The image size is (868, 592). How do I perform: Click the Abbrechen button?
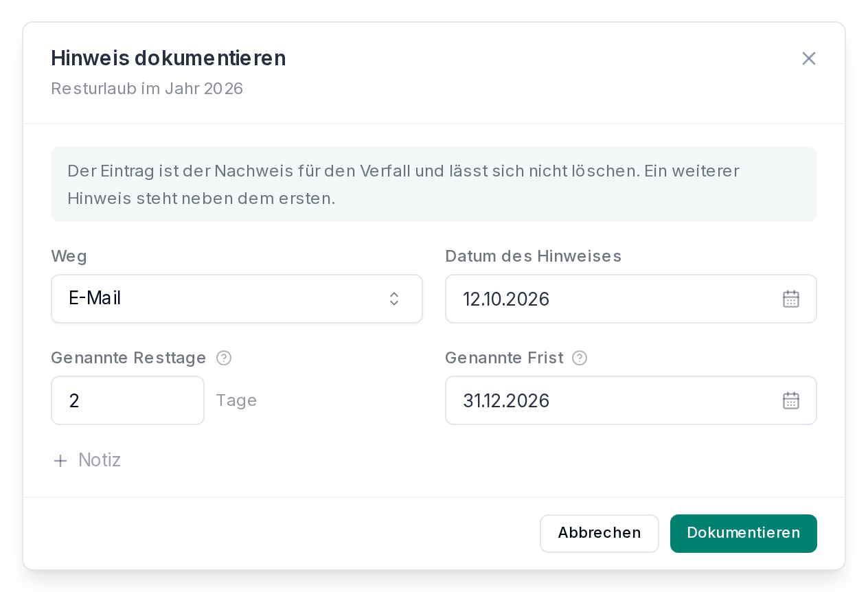click(x=599, y=534)
